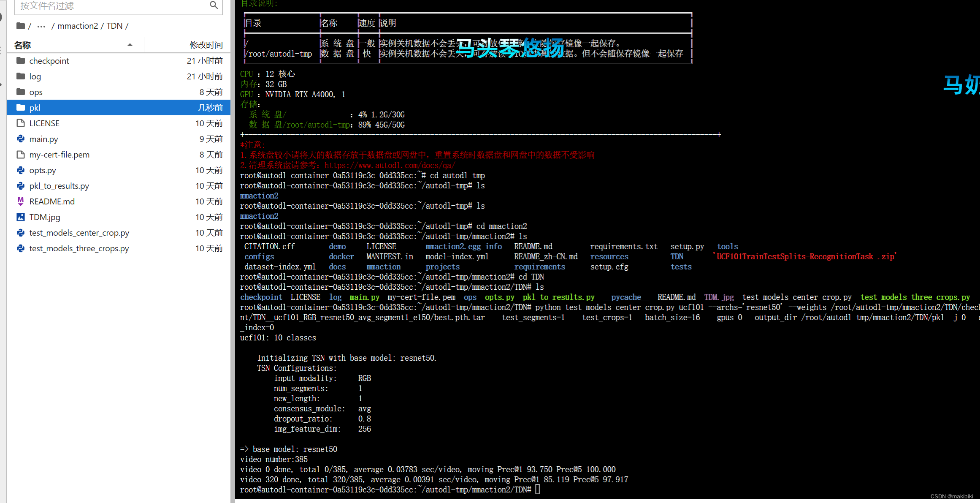Viewport: 980px width, 503px height.
Task: Go to TDN breadcrumb segment
Action: [114, 26]
